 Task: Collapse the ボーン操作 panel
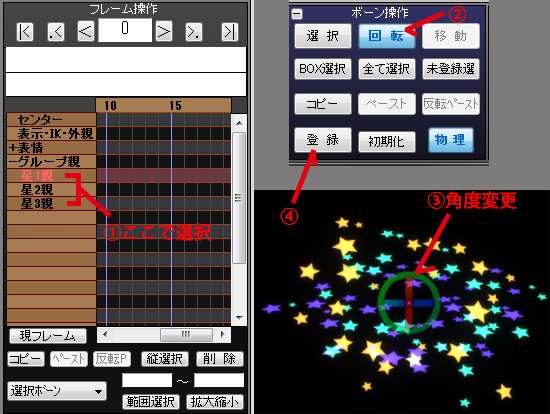297,14
